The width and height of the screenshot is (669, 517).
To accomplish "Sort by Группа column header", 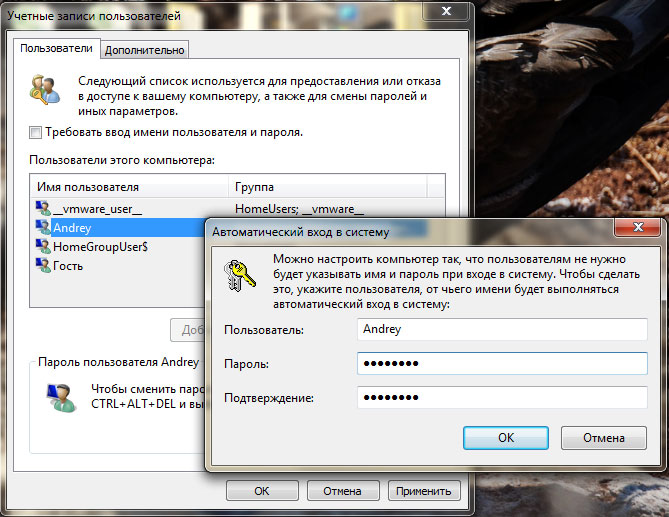I will (328, 187).
